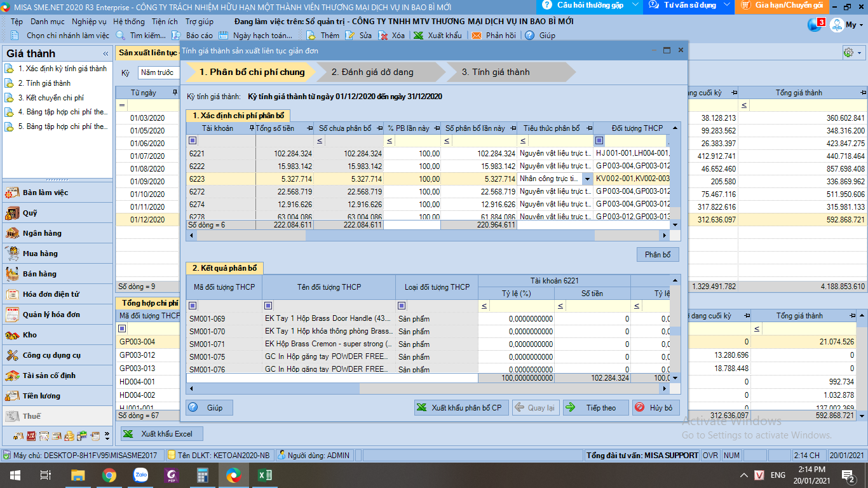Open the Hệ thống menu
This screenshot has height=488, width=868.
coord(129,22)
